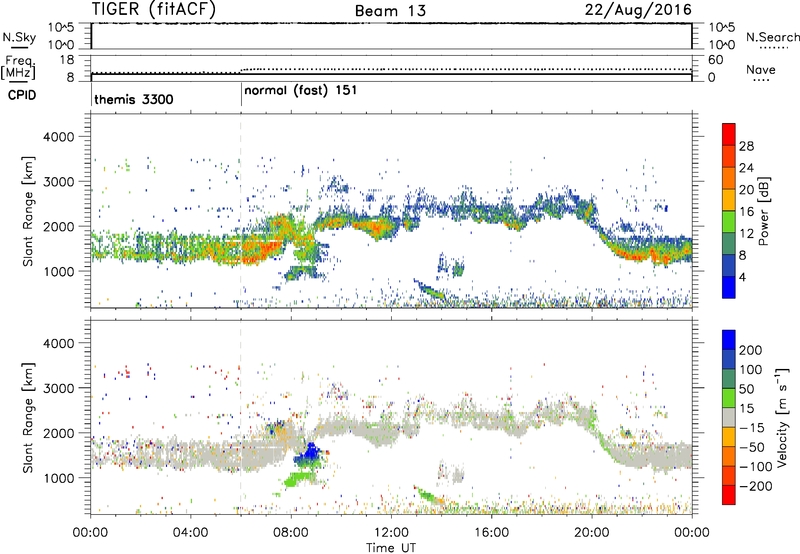Click the '15' tick on the Velocity colorbar
Image resolution: width=800 pixels, height=554 pixels.
[x=746, y=409]
